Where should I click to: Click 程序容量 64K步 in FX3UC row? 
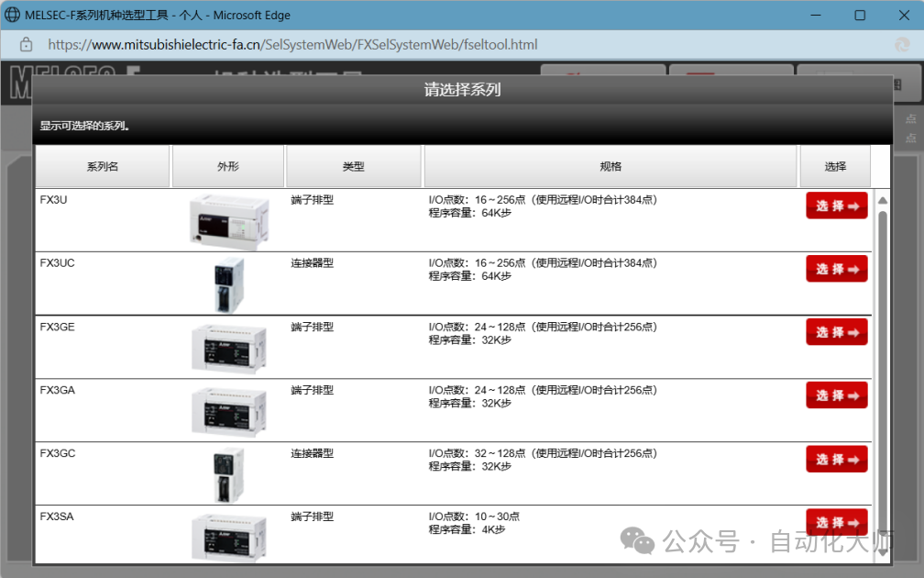(x=469, y=276)
